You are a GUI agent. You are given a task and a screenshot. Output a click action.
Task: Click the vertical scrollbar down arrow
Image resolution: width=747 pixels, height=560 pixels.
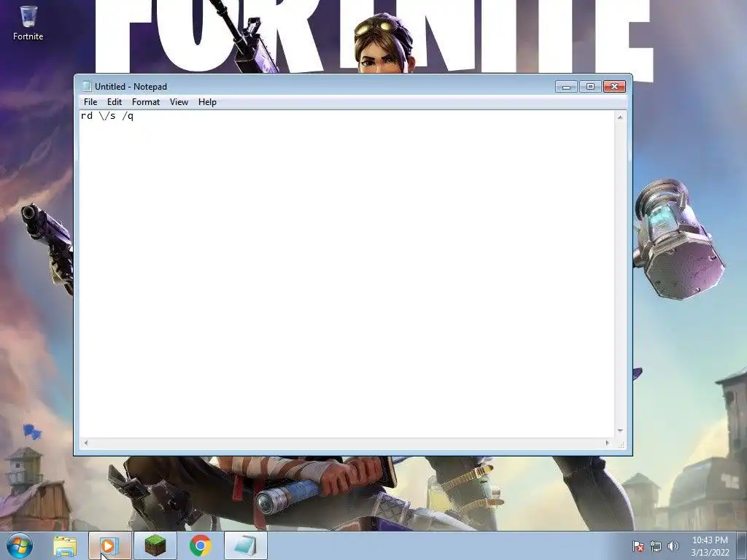pyautogui.click(x=620, y=430)
